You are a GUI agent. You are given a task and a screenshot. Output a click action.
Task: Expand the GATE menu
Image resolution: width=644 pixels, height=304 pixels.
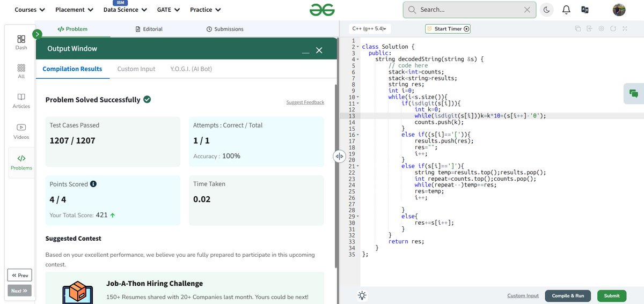click(169, 10)
